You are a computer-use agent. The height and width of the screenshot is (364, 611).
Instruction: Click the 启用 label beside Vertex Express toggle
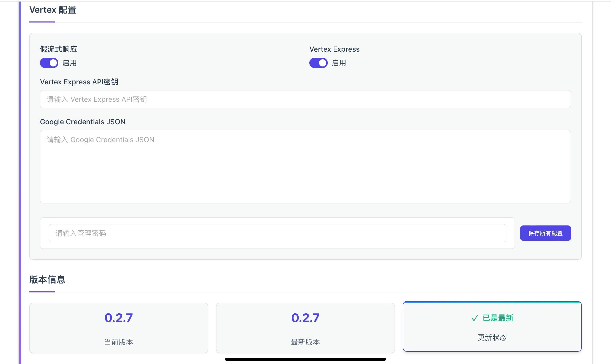(339, 63)
